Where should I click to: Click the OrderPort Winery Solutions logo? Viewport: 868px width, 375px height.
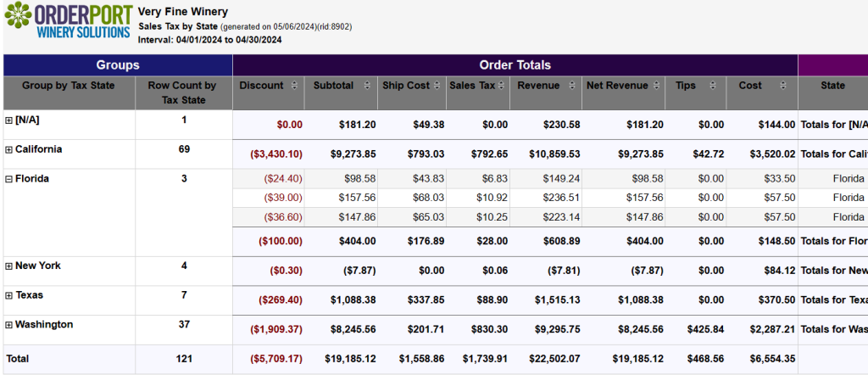(x=66, y=23)
